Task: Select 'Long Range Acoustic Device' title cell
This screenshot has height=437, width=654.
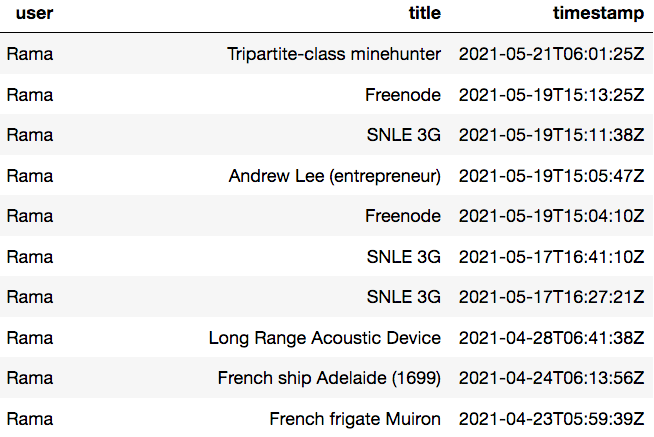Action: (x=324, y=338)
